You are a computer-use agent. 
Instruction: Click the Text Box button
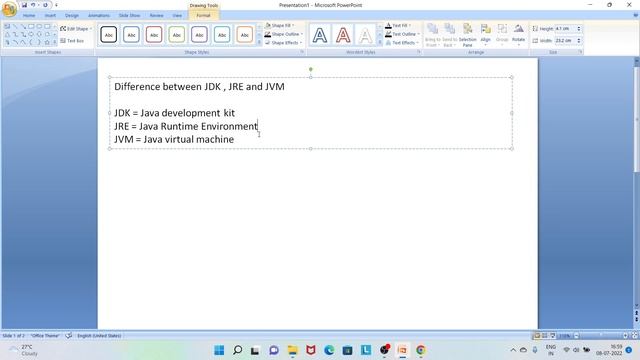(72, 41)
